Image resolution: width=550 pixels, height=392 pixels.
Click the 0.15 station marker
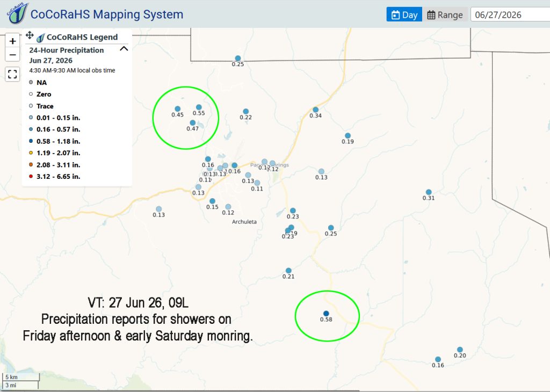click(212, 201)
